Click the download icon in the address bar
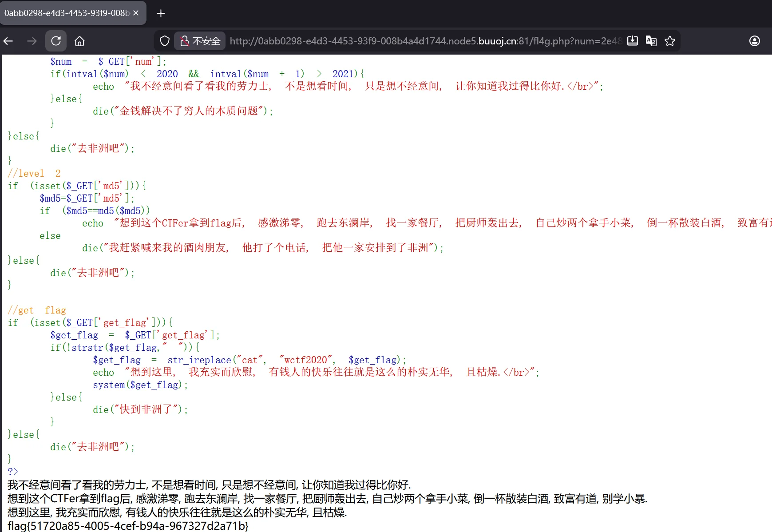The height and width of the screenshot is (532, 772). coord(633,41)
